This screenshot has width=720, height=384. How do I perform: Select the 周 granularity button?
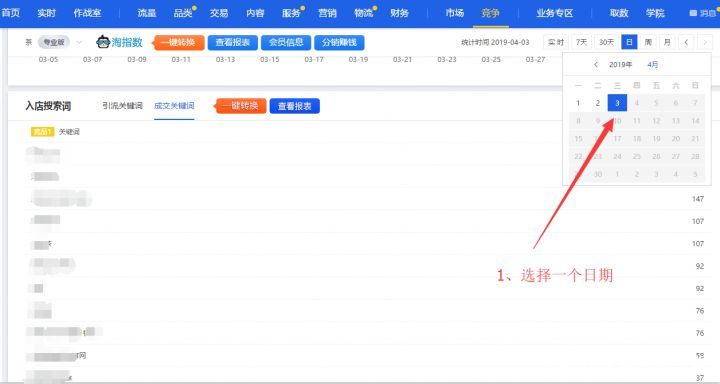click(x=648, y=42)
